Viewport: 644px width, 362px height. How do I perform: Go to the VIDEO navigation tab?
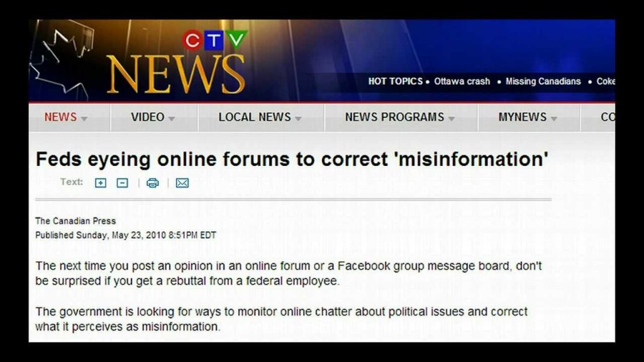[x=148, y=118]
